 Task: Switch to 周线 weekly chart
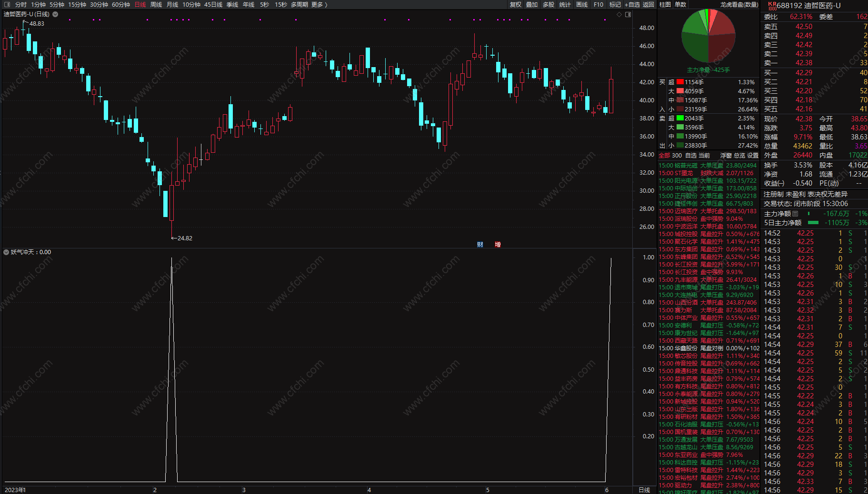(156, 4)
